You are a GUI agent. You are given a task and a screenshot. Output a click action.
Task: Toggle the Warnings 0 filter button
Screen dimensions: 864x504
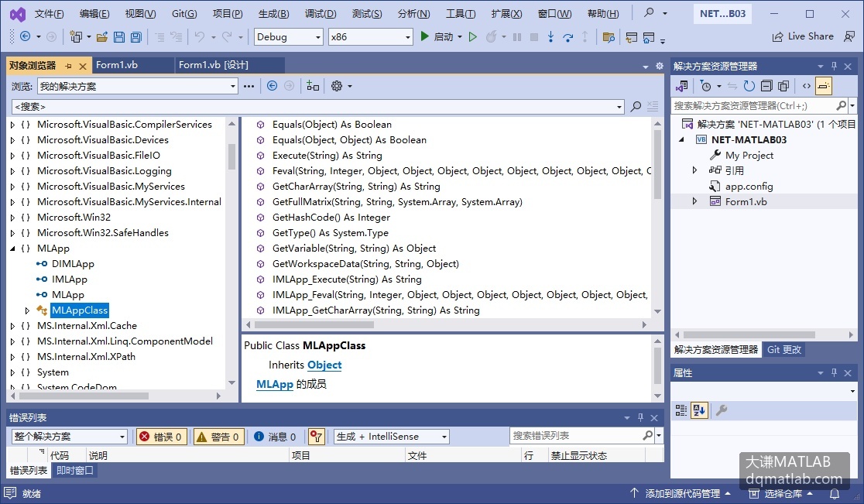(x=218, y=436)
